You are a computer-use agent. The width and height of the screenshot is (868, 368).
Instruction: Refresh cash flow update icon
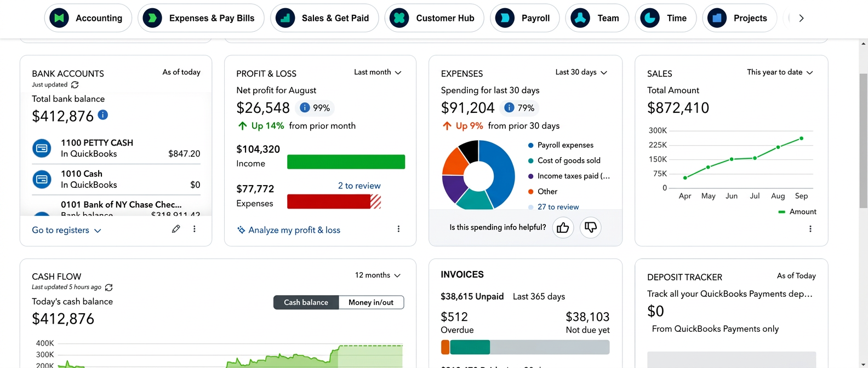tap(108, 287)
